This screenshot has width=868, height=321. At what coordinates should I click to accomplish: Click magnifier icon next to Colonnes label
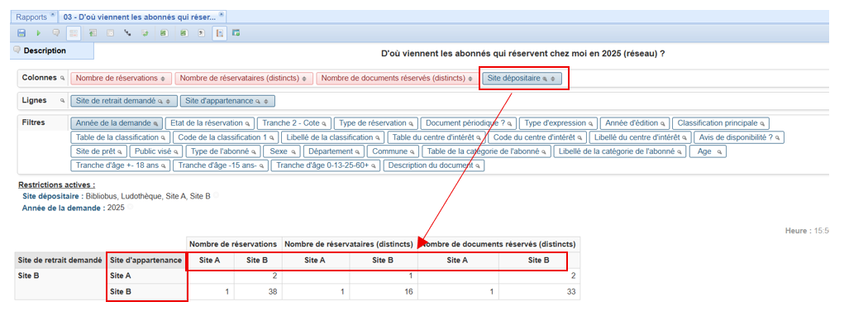(x=62, y=78)
